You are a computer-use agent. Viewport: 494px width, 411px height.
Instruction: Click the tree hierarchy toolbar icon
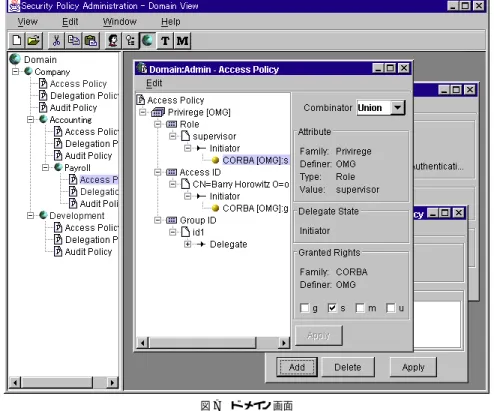[130, 41]
